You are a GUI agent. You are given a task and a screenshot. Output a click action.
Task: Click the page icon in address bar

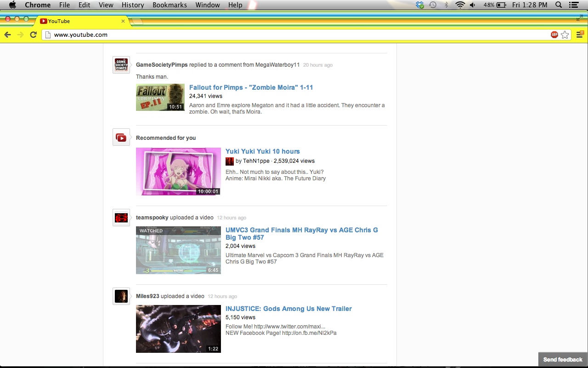pyautogui.click(x=48, y=34)
